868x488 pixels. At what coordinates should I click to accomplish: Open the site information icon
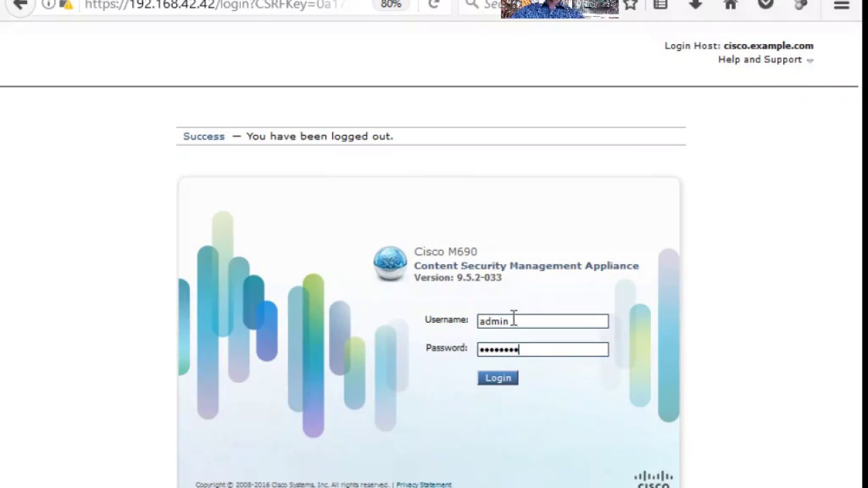coord(48,4)
